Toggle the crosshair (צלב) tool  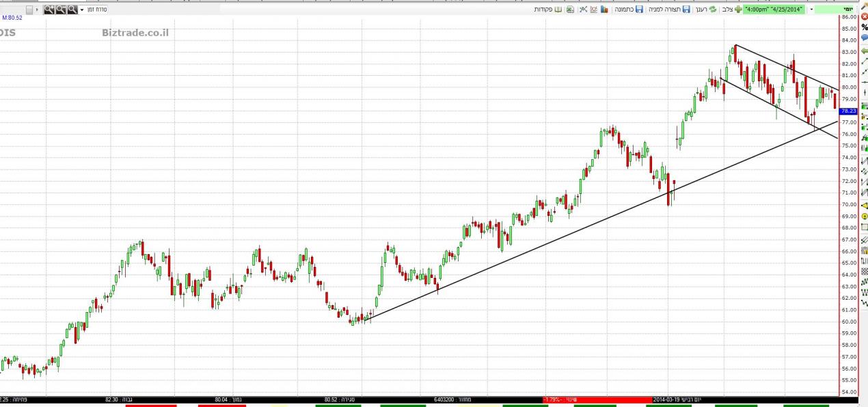point(730,10)
